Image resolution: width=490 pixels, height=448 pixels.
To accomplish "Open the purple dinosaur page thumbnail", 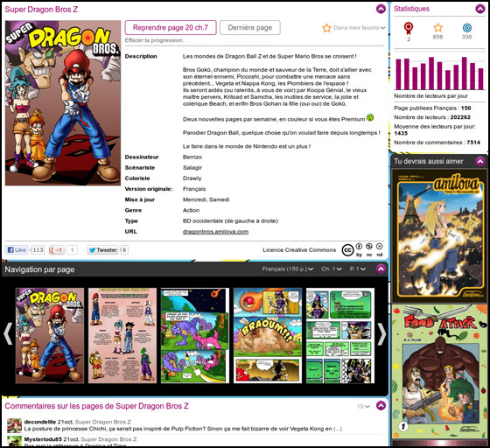I will (x=195, y=335).
